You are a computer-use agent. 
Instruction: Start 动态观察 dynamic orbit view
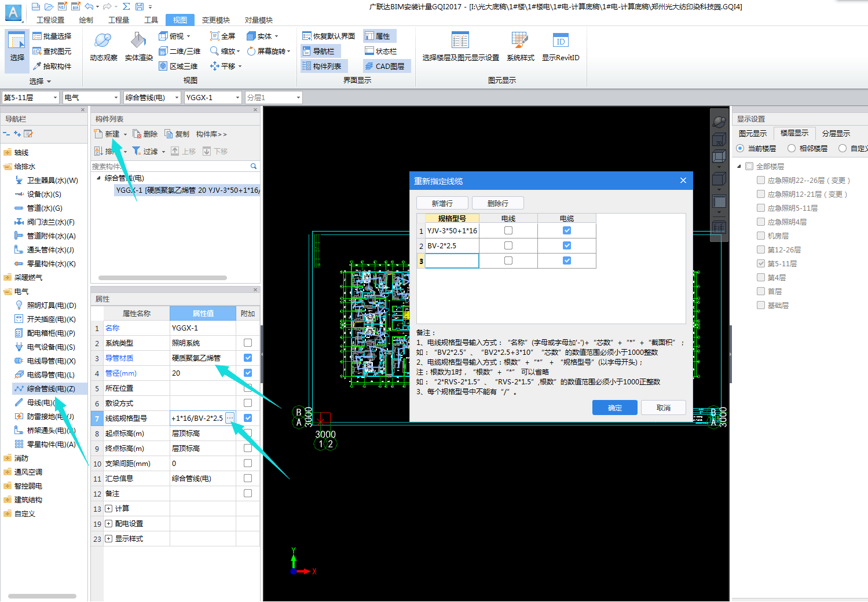pyautogui.click(x=103, y=46)
